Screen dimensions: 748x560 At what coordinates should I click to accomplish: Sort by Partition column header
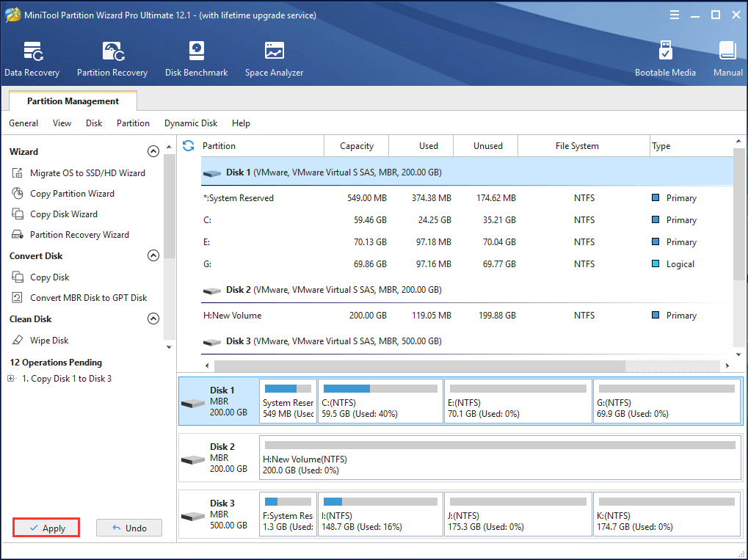262,146
